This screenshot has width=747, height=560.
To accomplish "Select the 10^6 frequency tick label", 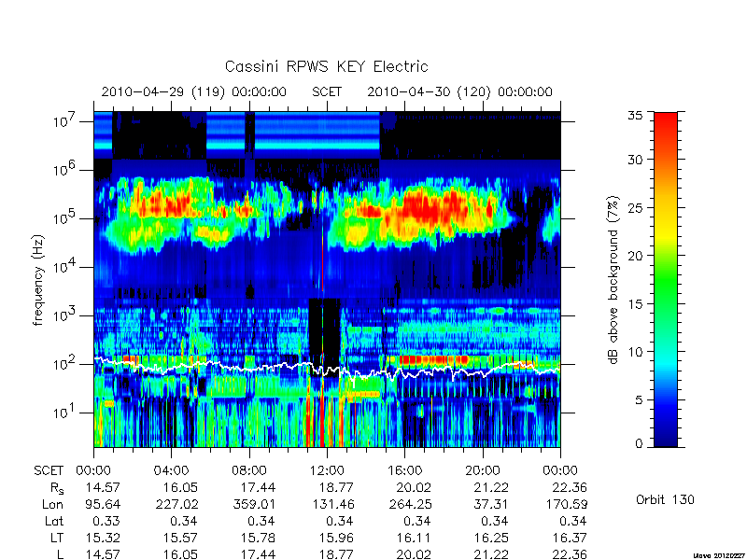I will [x=65, y=169].
